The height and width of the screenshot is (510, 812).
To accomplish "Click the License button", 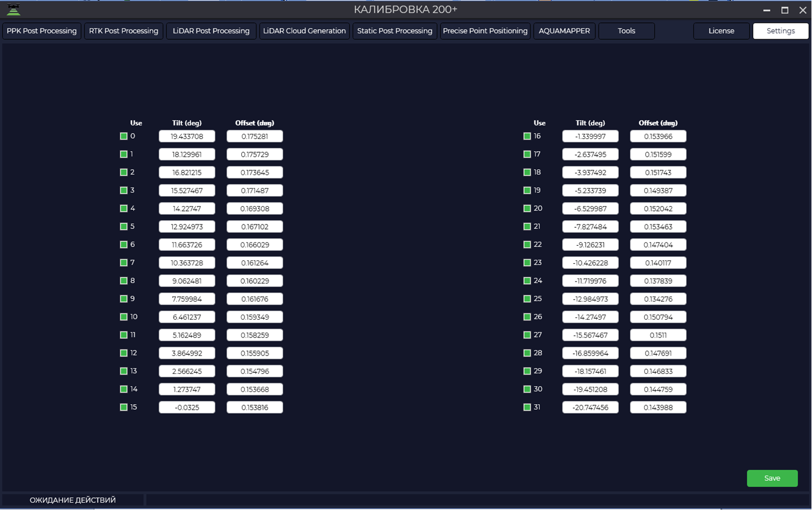I will [x=721, y=31].
